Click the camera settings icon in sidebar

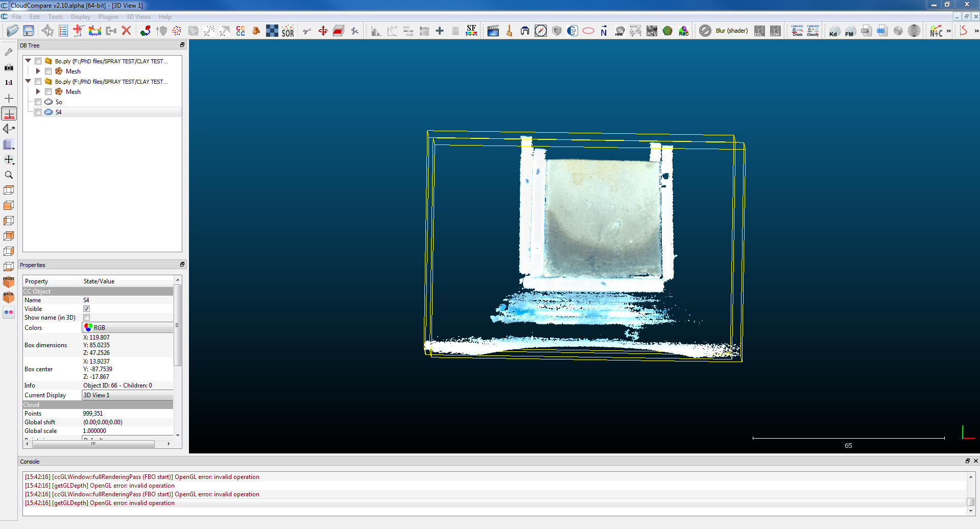point(9,67)
